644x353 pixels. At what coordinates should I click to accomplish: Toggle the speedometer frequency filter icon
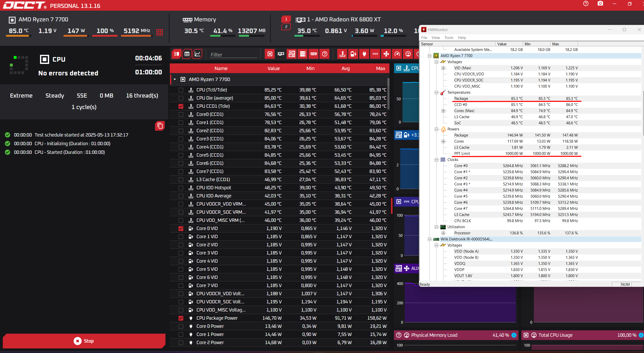click(x=397, y=54)
